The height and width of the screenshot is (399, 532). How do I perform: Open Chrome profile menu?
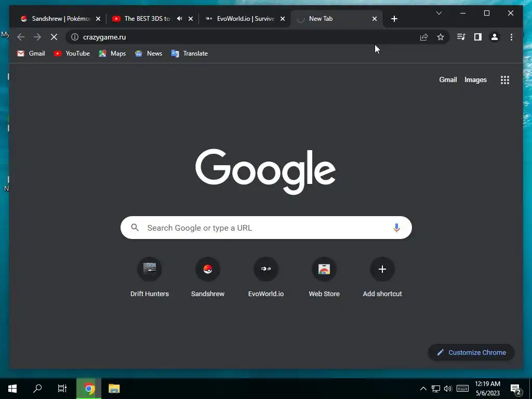[495, 37]
